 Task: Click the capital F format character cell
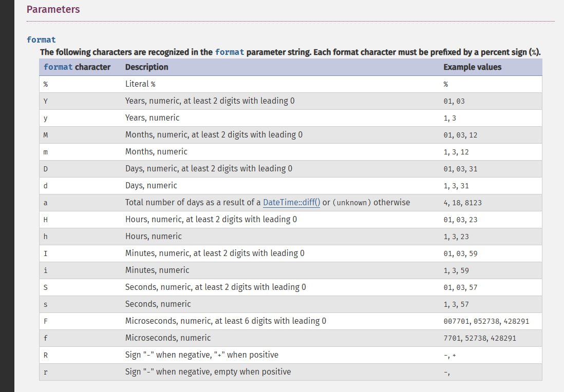46,321
